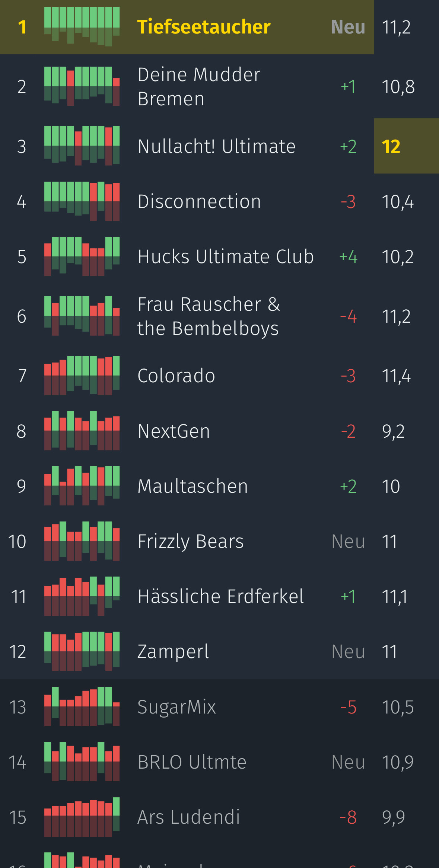This screenshot has width=439, height=868.
Task: Open BRLO Ultmte bar chart
Action: click(82, 762)
